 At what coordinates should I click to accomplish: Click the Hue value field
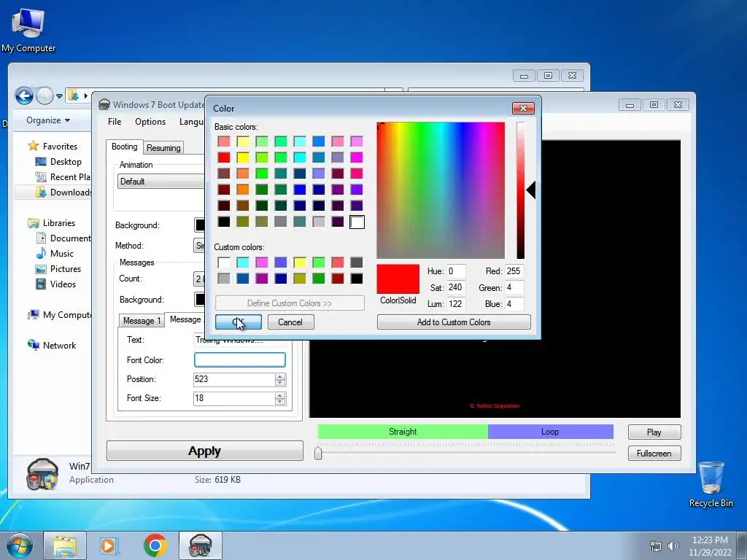(x=455, y=271)
